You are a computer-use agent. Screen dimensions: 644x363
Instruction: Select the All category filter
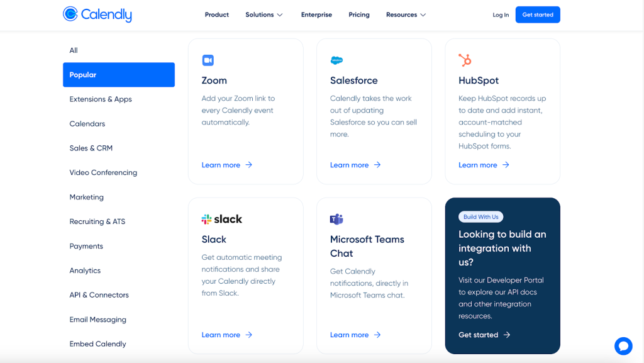(x=74, y=50)
